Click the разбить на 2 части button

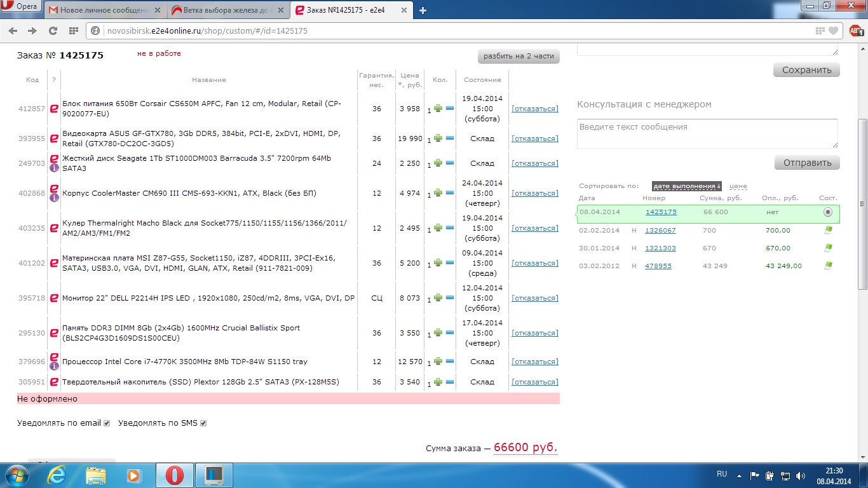[x=519, y=56]
